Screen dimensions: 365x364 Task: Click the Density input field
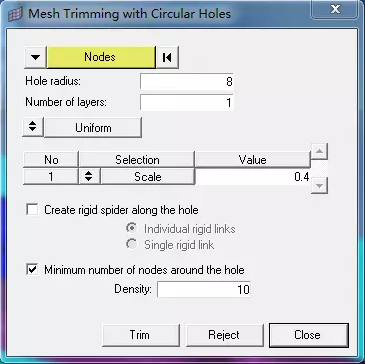click(204, 289)
